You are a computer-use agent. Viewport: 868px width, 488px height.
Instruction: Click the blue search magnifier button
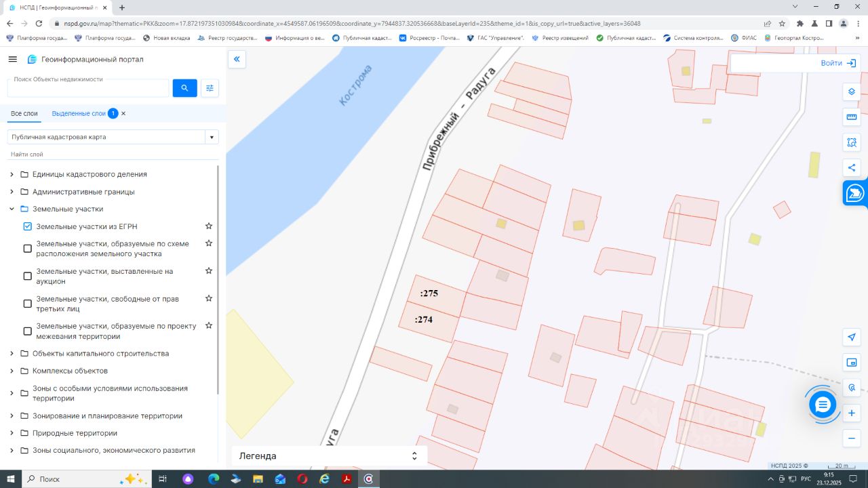pos(184,88)
